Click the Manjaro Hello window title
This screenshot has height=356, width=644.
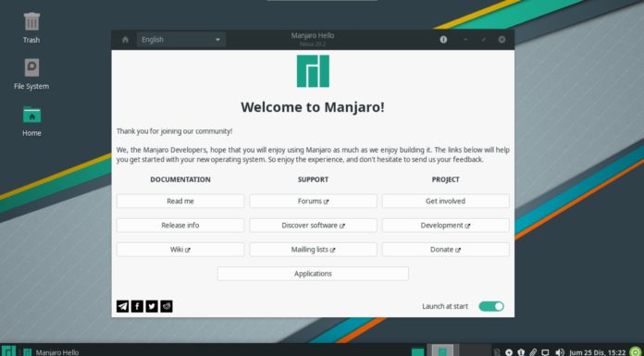click(313, 36)
